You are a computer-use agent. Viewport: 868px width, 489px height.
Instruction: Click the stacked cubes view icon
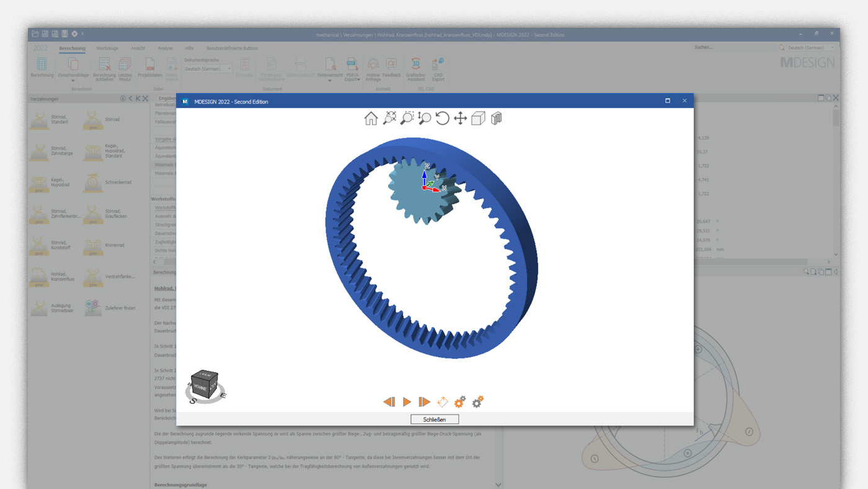496,118
